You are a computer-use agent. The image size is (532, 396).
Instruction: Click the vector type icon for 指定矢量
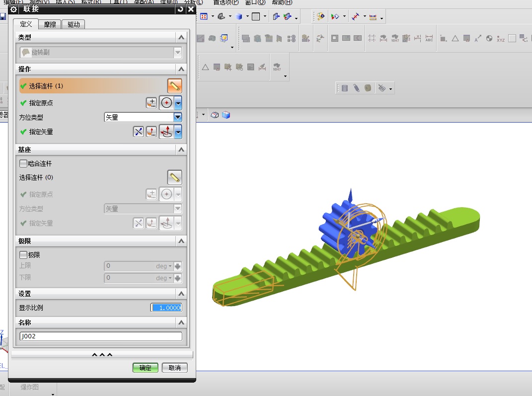coord(166,132)
